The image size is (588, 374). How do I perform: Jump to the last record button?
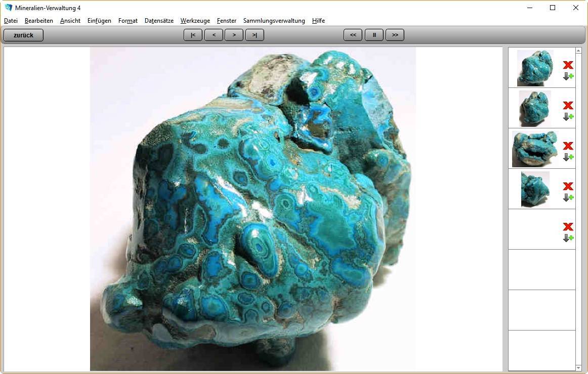pos(255,35)
